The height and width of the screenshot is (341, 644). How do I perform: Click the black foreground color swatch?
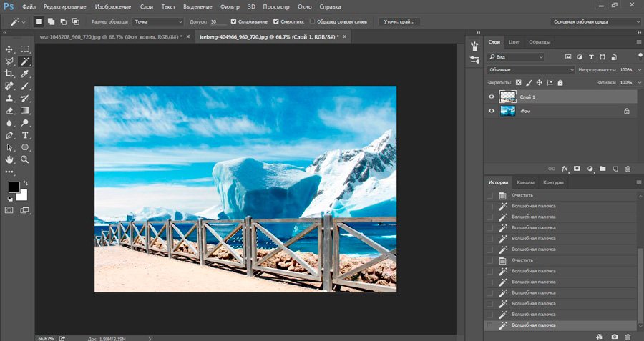point(14,187)
